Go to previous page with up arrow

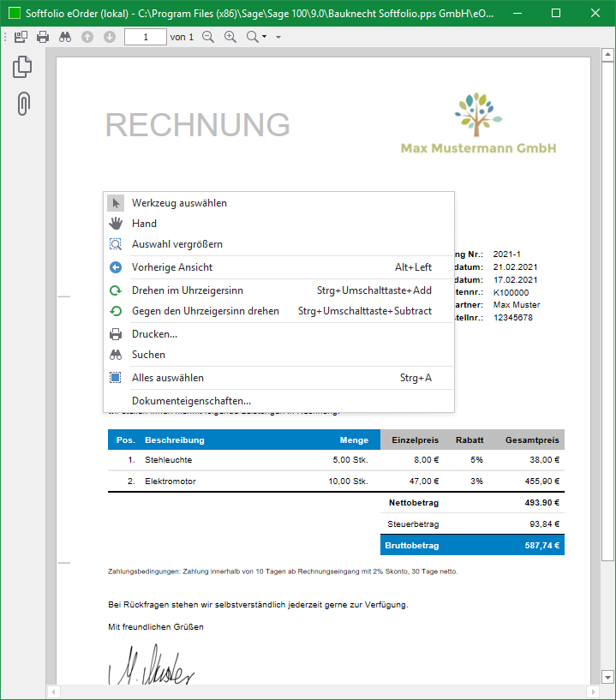[x=87, y=37]
